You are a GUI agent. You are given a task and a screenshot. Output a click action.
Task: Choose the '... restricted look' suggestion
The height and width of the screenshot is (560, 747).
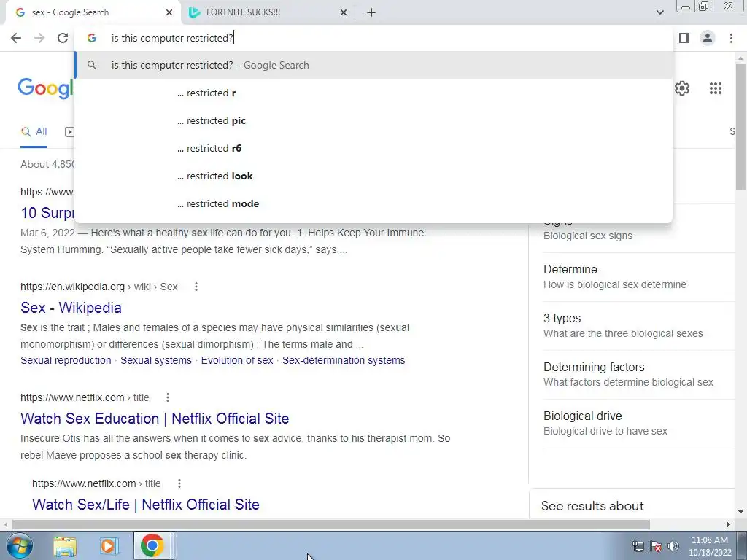coord(373,176)
